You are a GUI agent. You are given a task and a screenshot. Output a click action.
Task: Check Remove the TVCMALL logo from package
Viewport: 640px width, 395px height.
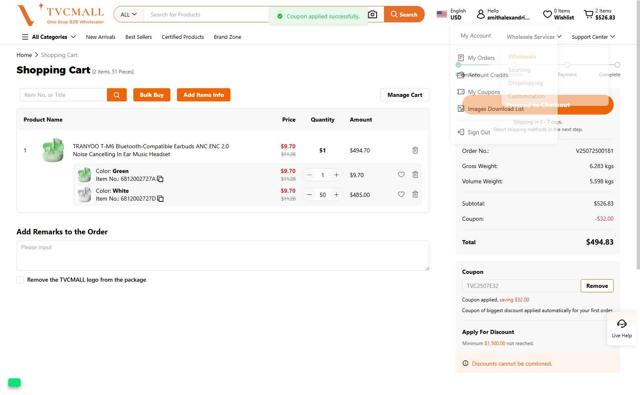click(x=20, y=280)
